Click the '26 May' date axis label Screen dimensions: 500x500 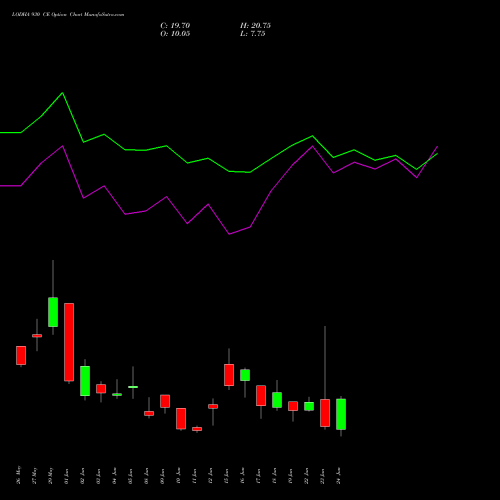(x=18, y=475)
